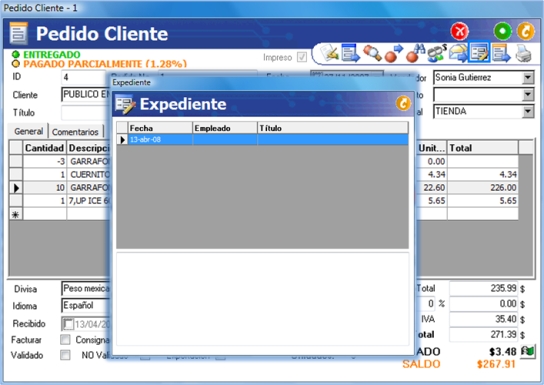544x385 pixels.
Task: Click the green circle confirm button
Action: point(502,32)
